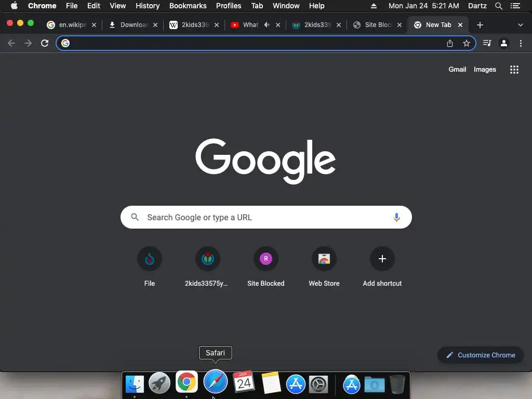This screenshot has height=399, width=532.
Task: Close the Downloads tab
Action: (x=155, y=25)
